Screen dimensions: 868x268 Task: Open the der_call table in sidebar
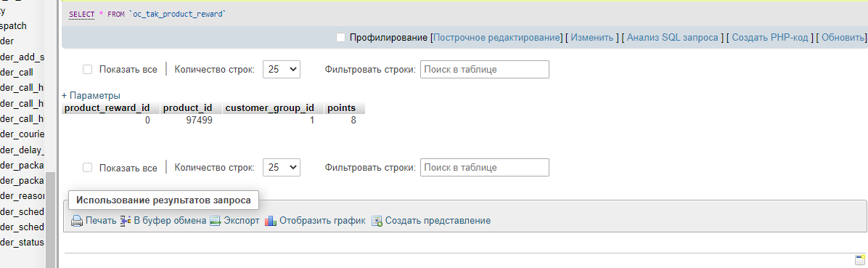coord(17,72)
